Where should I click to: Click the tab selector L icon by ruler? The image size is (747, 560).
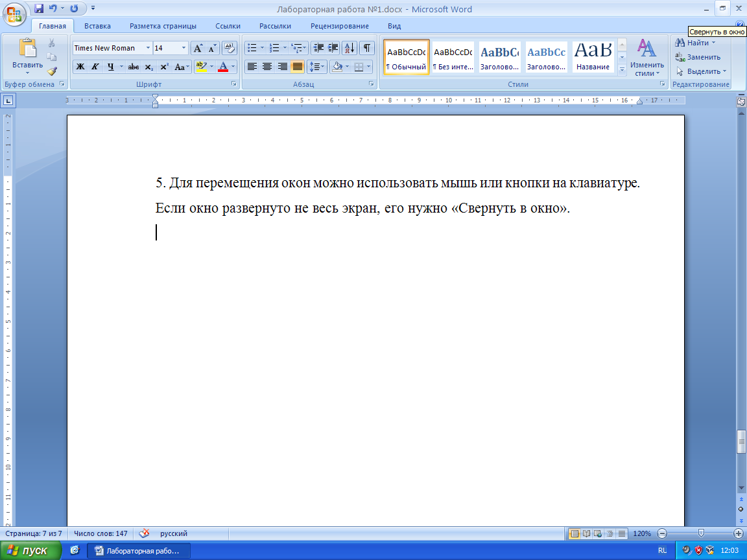(8, 100)
